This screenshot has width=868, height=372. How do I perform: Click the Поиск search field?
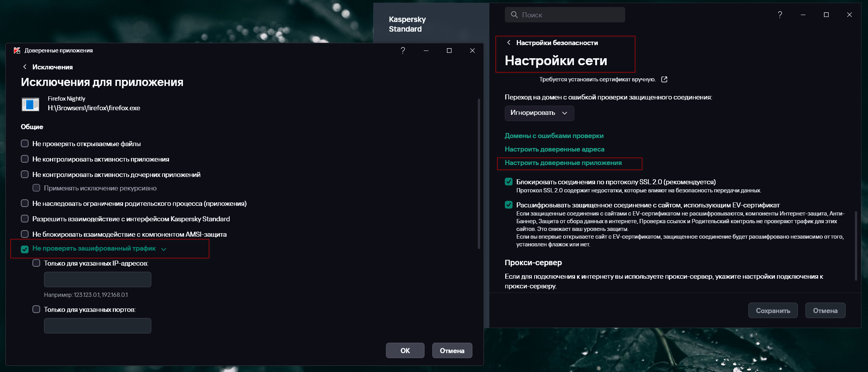(x=565, y=15)
